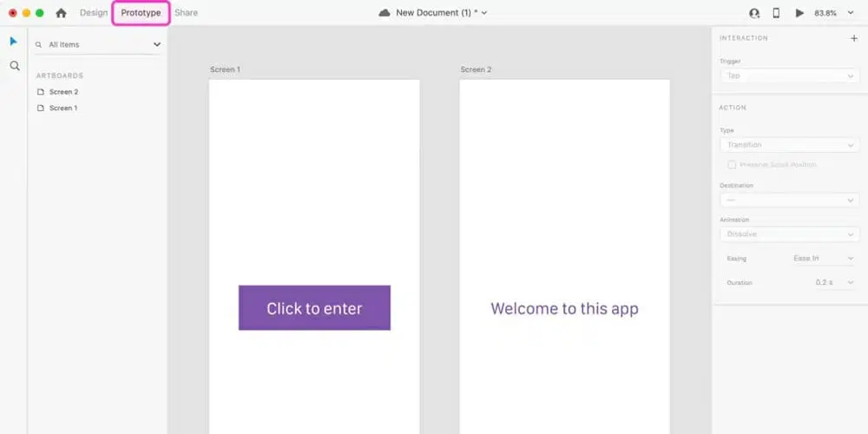The height and width of the screenshot is (434, 868).
Task: Open the Trigger dropdown set to Tap
Action: [789, 76]
